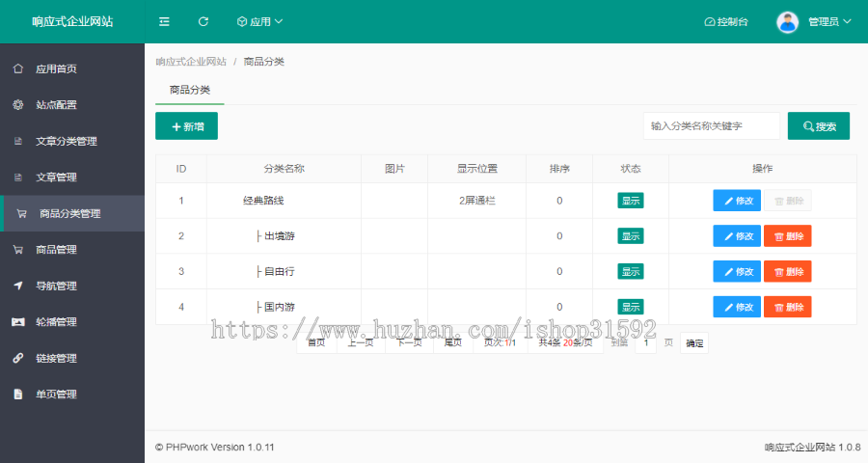
Task: Open 链接管理 in sidebar
Action: pos(72,358)
